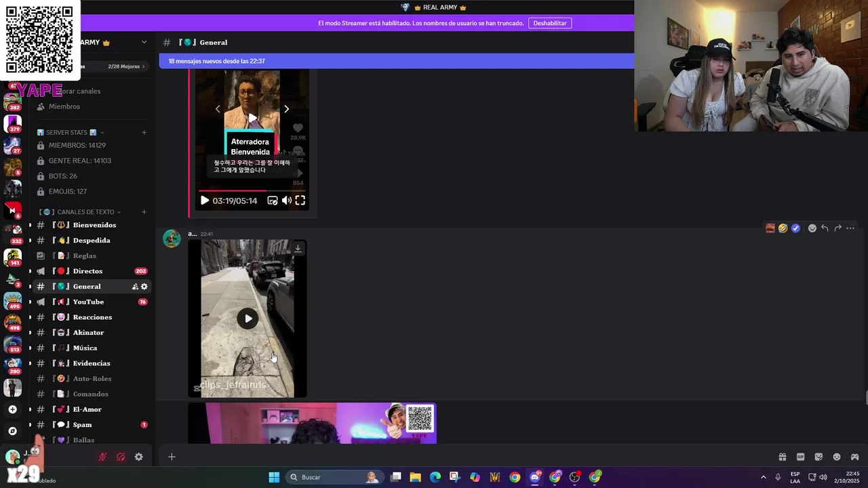Open the El-Amor channel
868x488 pixels.
(92, 409)
